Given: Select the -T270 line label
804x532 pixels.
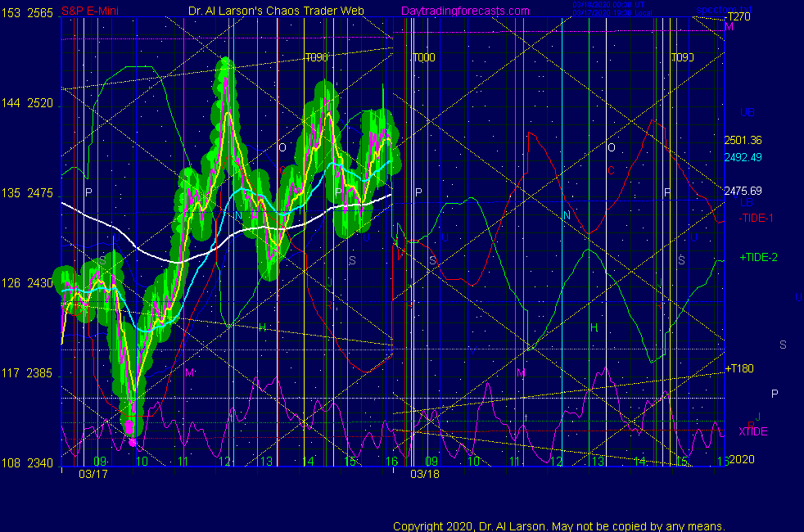Looking at the screenshot, I should pos(737,17).
